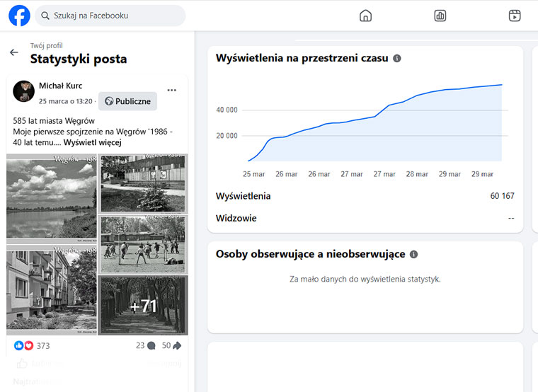Viewport: 538px width, 392px height.
Task: Open the Home icon in top navigation
Action: (x=365, y=16)
